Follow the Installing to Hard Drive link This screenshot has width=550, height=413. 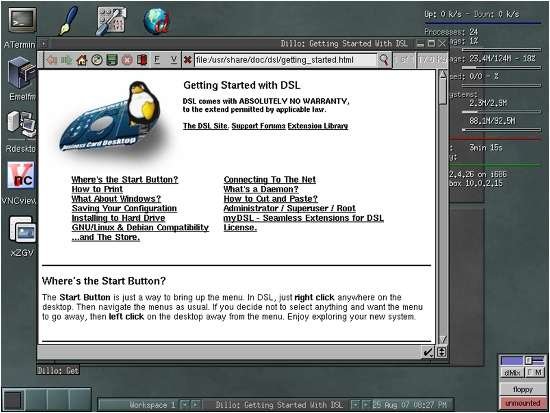click(119, 218)
